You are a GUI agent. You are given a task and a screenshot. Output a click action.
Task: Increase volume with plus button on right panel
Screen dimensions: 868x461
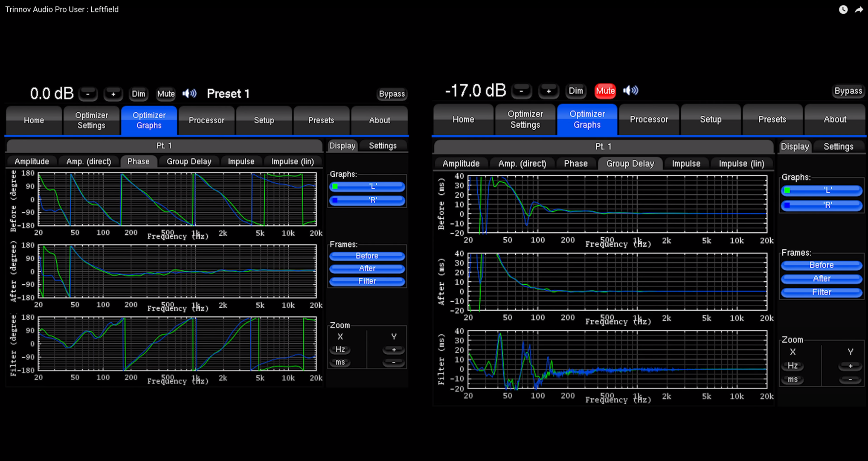click(x=549, y=91)
